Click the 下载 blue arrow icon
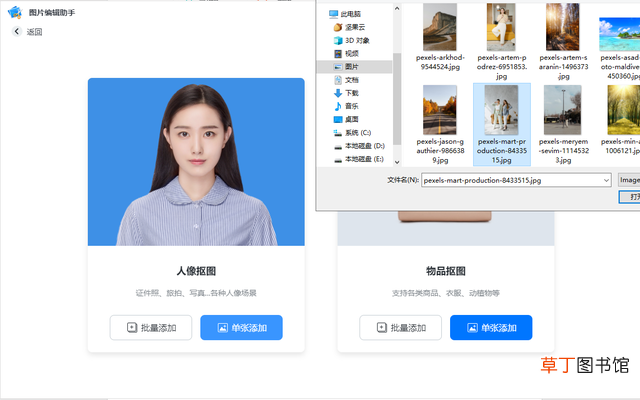Viewport: 640px width, 400px height. point(338,93)
